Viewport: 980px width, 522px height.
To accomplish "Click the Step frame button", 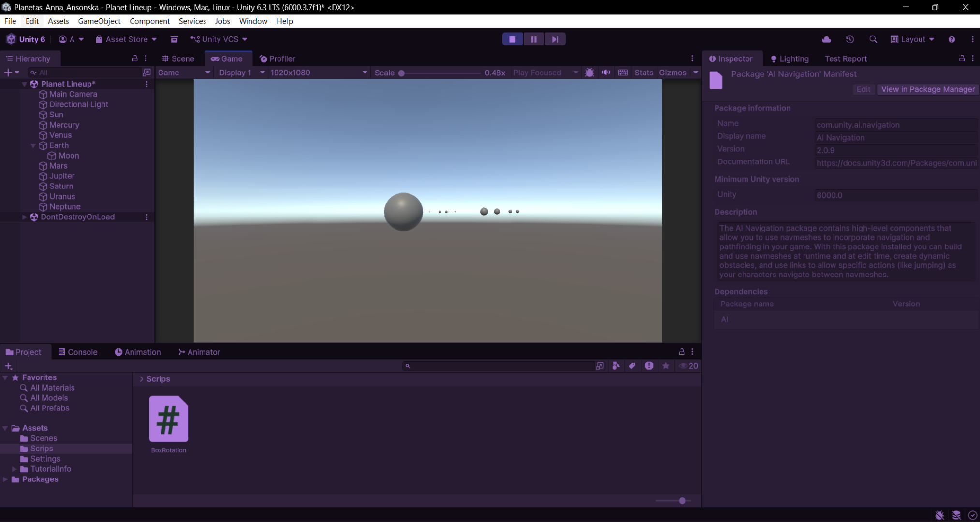I will (x=555, y=39).
